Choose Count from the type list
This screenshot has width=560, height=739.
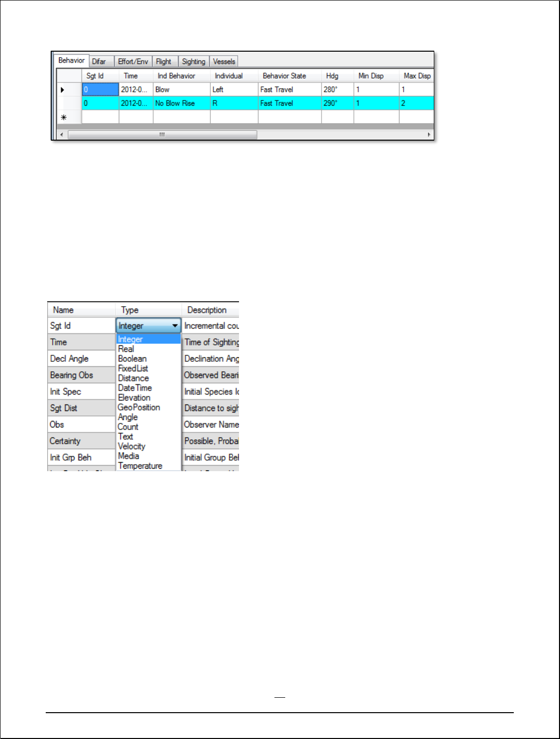click(148, 426)
